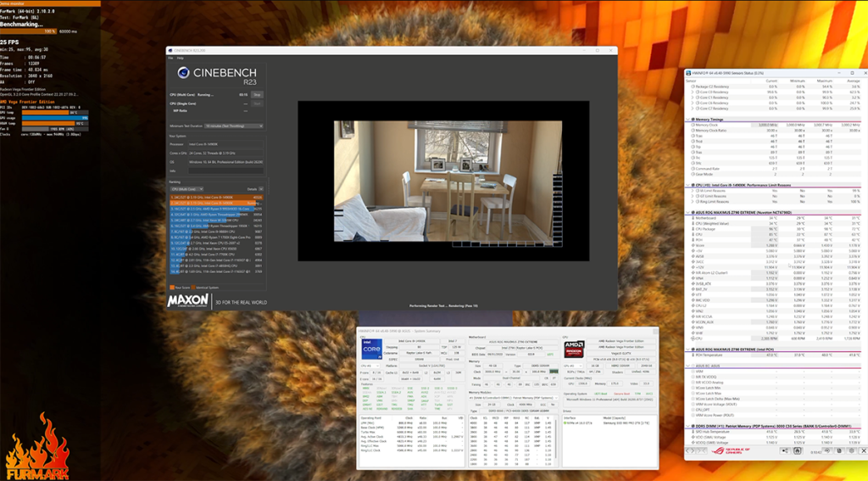Collapse the Performance Limit Reasons sensor group
The image size is (868, 481).
[x=688, y=185]
